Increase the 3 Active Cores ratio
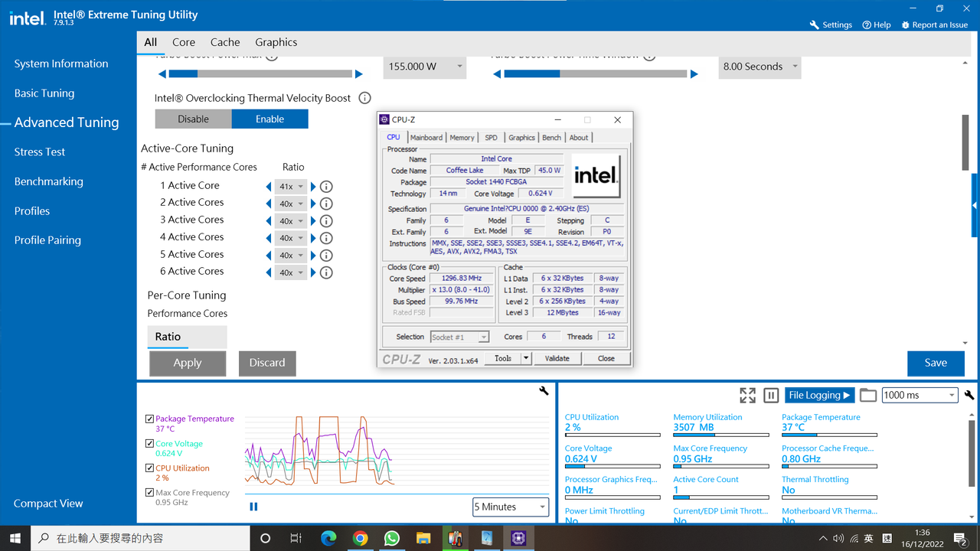The width and height of the screenshot is (980, 551). (313, 221)
